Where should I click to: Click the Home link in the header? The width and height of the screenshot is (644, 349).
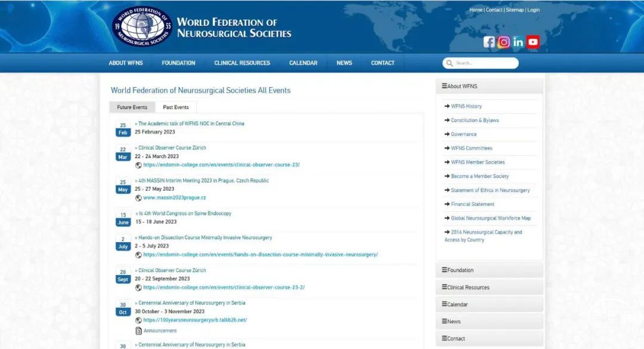coord(476,10)
